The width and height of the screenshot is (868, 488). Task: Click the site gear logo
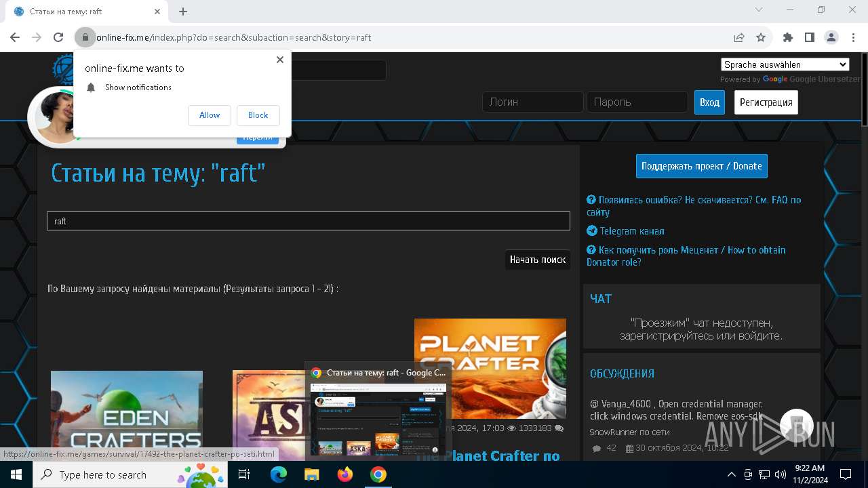click(62, 68)
